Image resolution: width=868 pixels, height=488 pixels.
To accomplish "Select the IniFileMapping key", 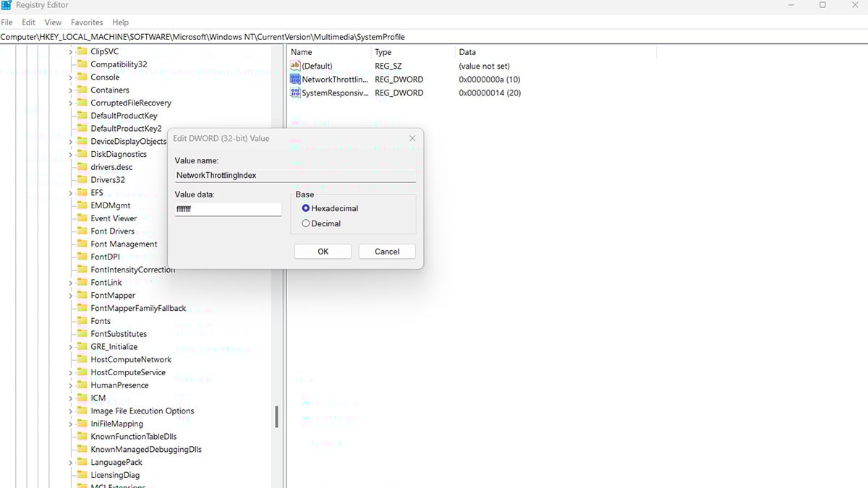I will tap(117, 424).
